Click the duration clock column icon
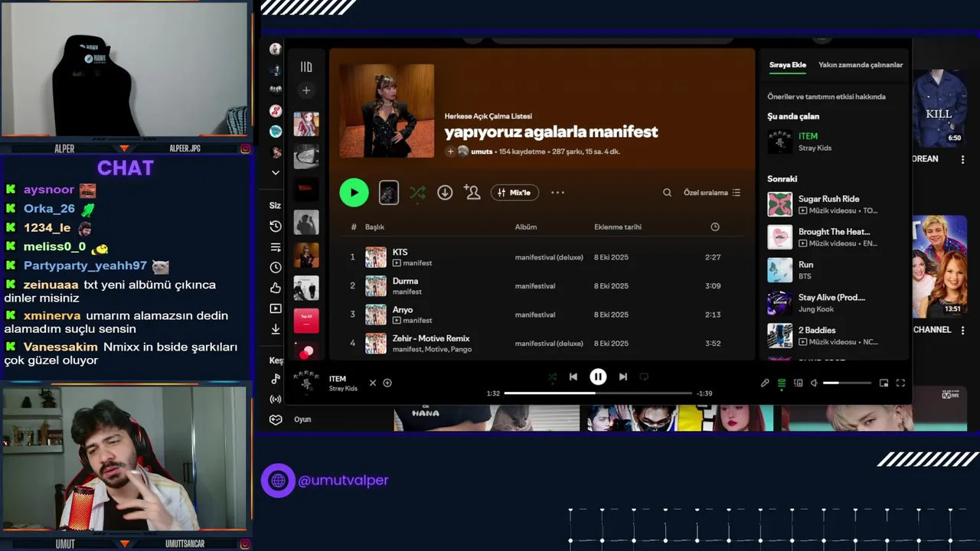Viewport: 980px width, 551px height. (x=715, y=227)
